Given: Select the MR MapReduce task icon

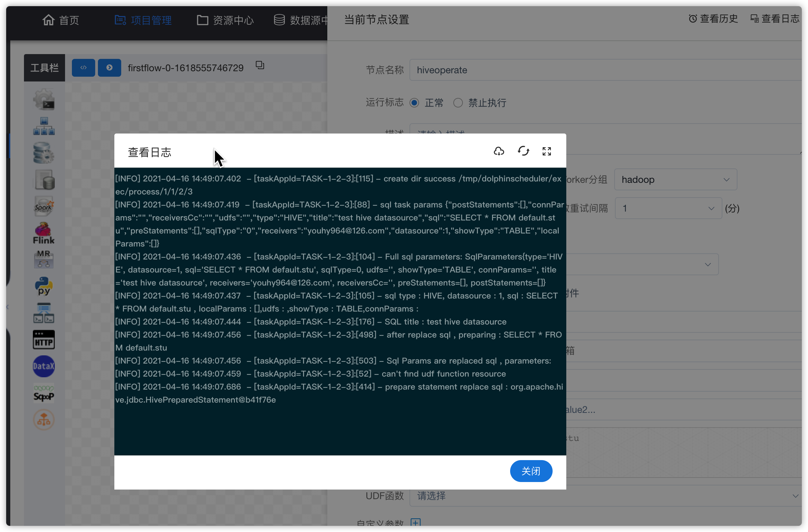Looking at the screenshot, I should (44, 259).
